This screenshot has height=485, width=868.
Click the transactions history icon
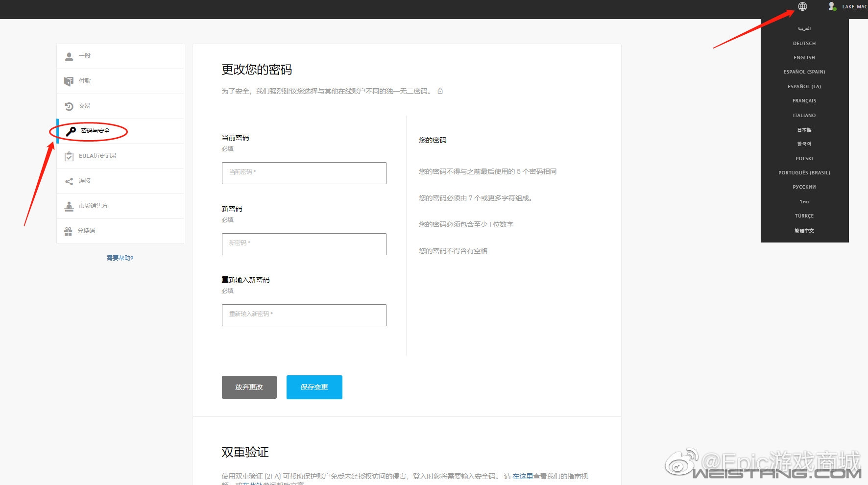coord(69,106)
